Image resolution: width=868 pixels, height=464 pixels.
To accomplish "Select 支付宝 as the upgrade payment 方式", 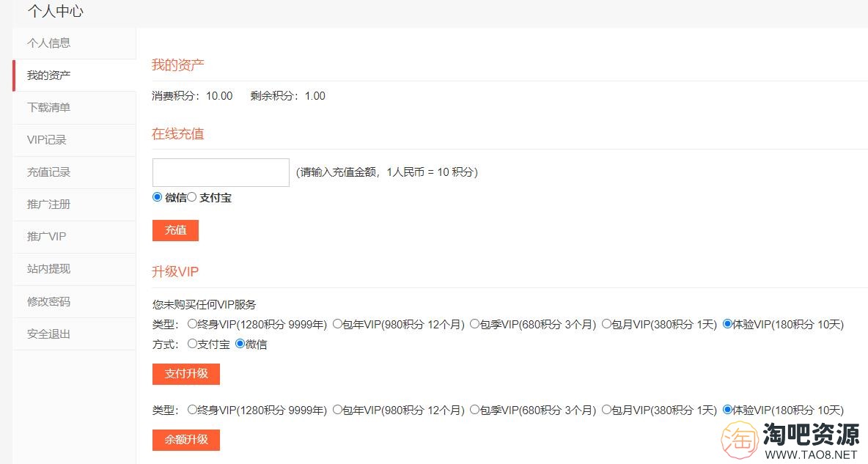I will (x=192, y=344).
